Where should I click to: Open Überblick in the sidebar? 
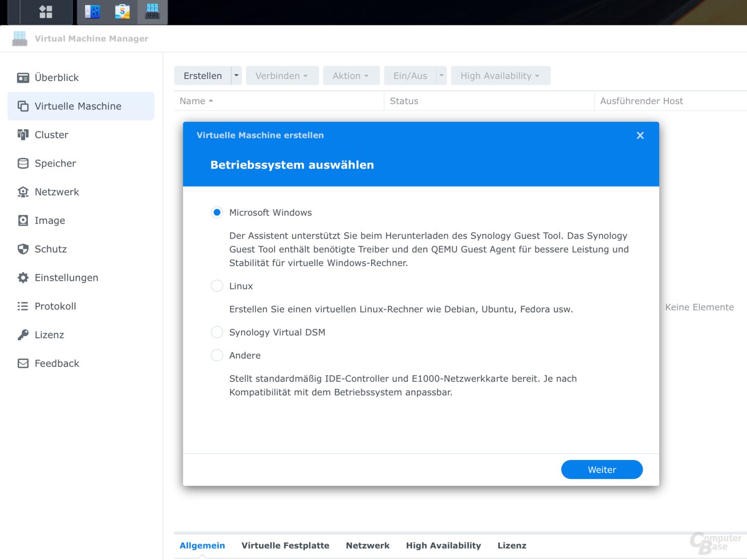81,78
